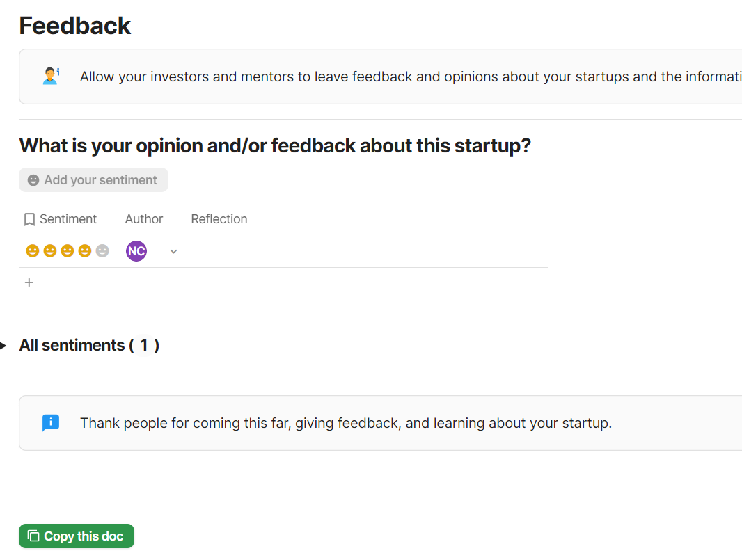
Task: Click the person icon in the investors callout
Action: (x=51, y=76)
